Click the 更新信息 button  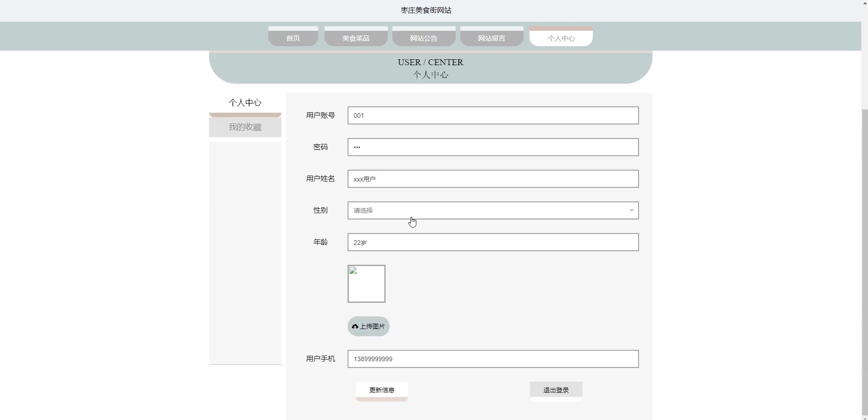[382, 391]
